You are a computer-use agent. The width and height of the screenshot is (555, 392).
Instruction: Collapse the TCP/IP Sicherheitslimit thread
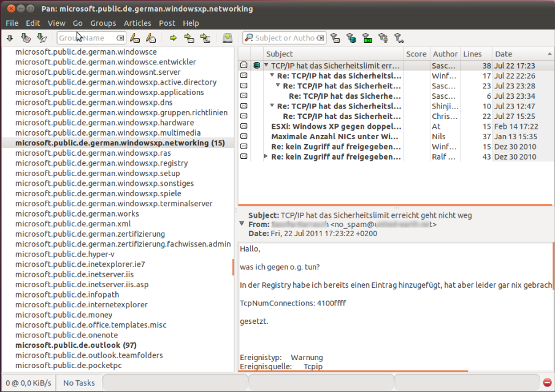(265, 65)
